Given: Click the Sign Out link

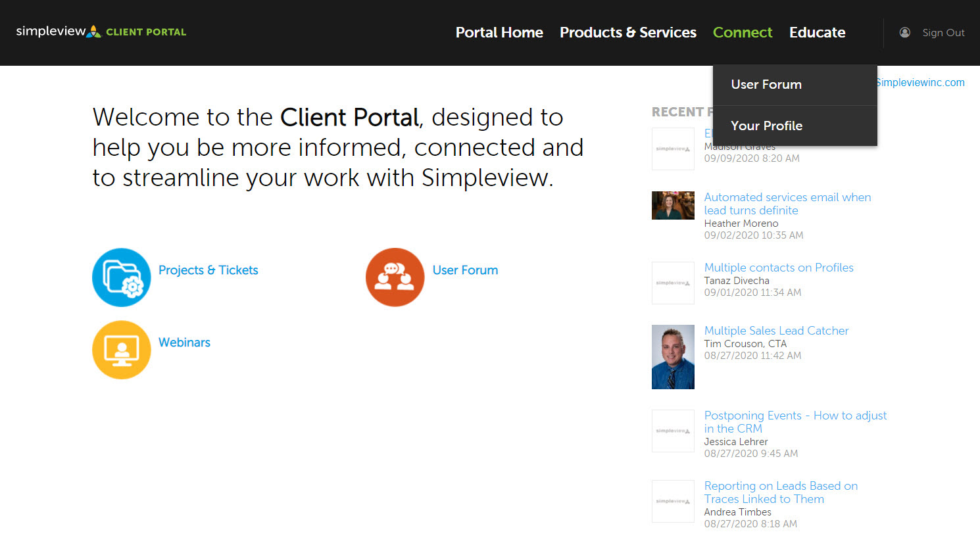Looking at the screenshot, I should point(943,33).
